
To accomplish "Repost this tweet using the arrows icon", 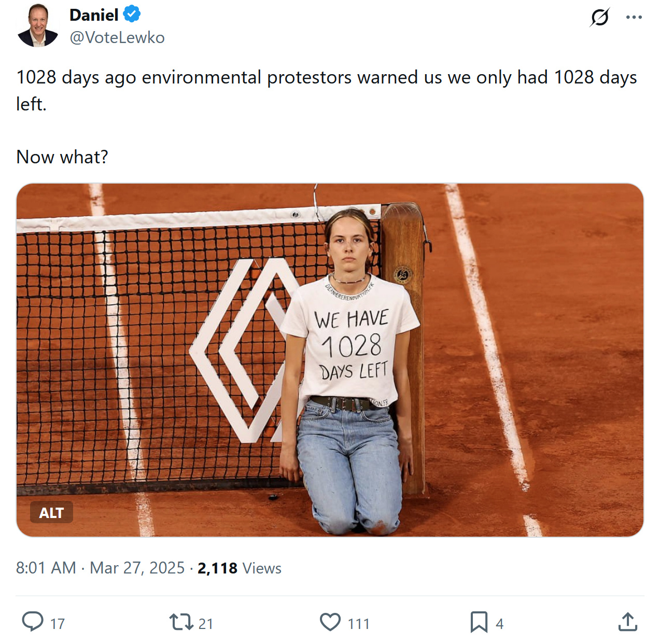I will coord(181,622).
